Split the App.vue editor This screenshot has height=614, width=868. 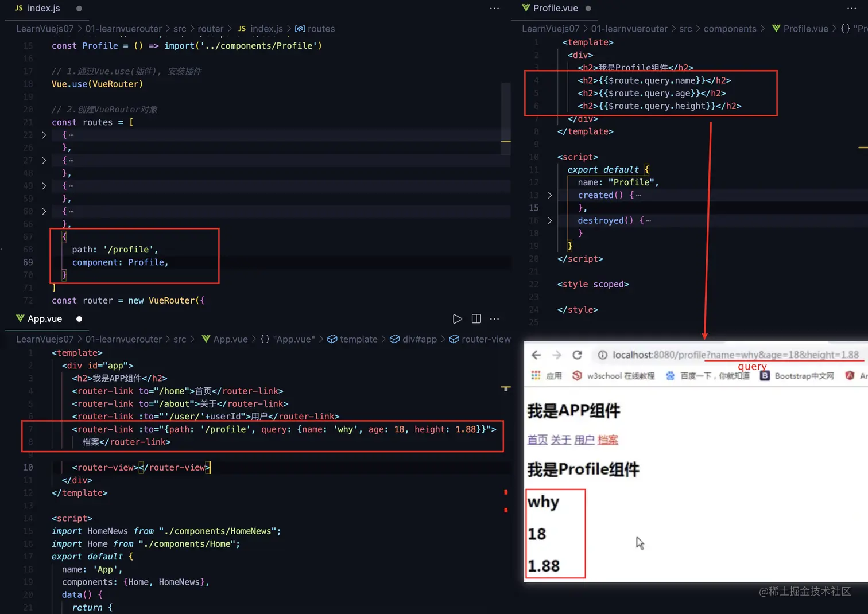pyautogui.click(x=476, y=319)
